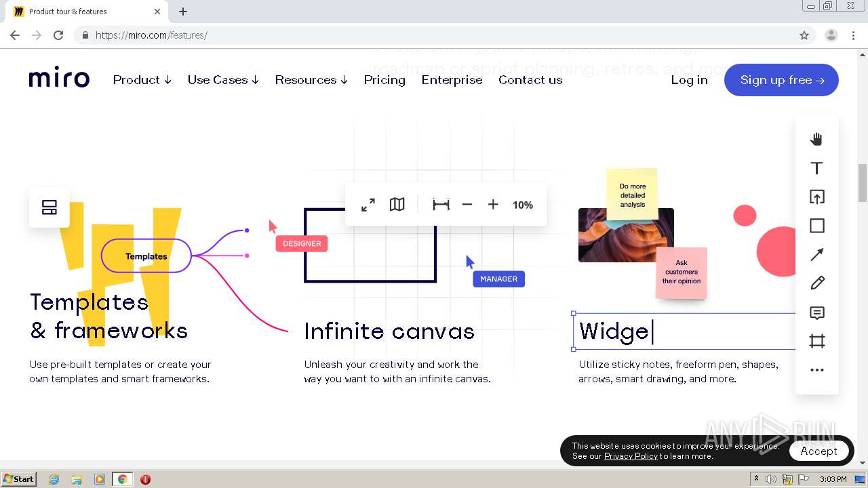
Task: Bookmark this page star icon
Action: [x=804, y=35]
